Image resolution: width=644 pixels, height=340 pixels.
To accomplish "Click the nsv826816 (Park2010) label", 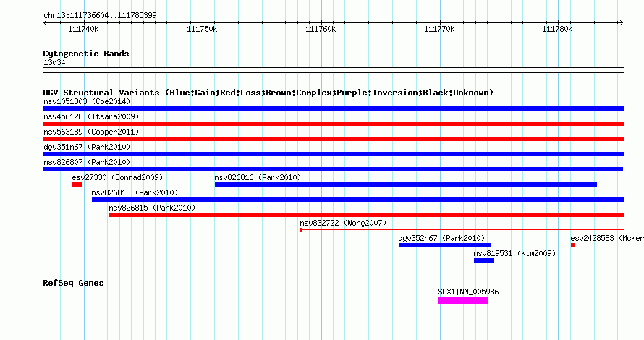I will [x=258, y=177].
